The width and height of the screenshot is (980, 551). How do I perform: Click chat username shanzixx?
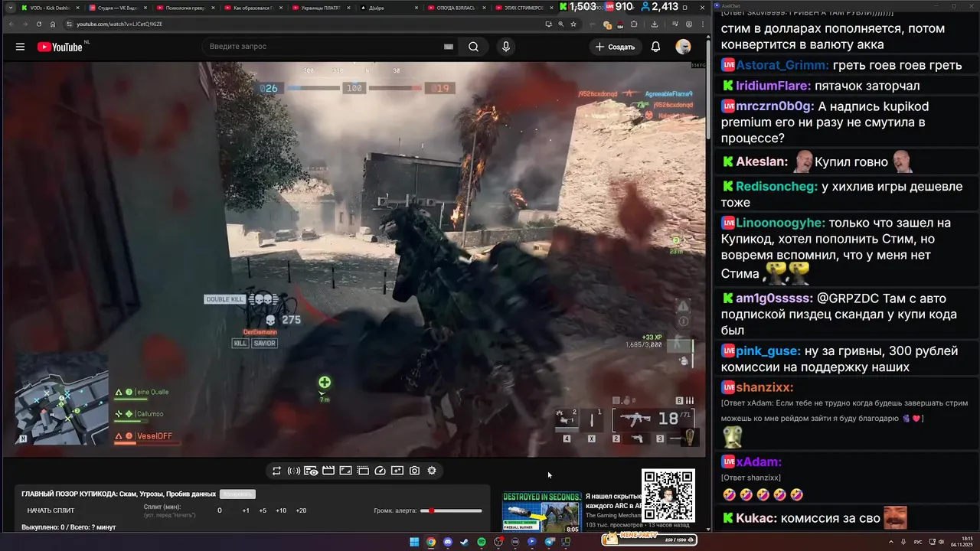click(x=764, y=387)
